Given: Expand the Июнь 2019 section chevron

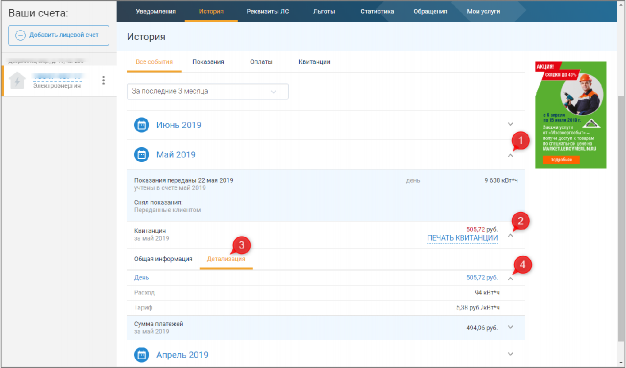Looking at the screenshot, I should coord(510,125).
